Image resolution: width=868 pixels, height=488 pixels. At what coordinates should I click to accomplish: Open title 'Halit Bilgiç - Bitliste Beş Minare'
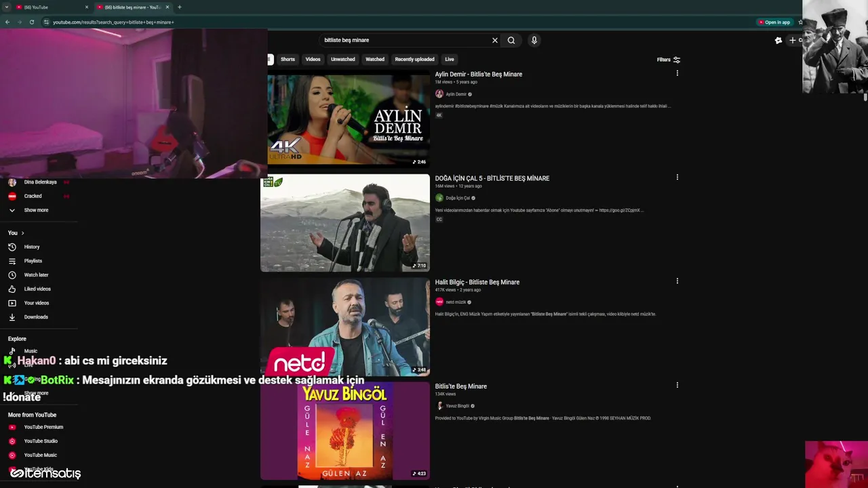click(x=477, y=282)
